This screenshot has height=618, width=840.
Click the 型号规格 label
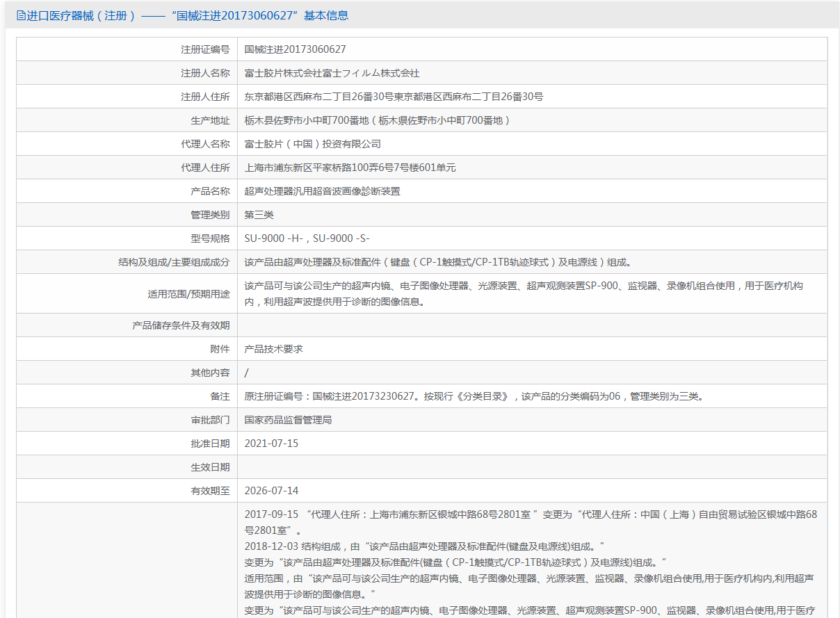pos(210,238)
